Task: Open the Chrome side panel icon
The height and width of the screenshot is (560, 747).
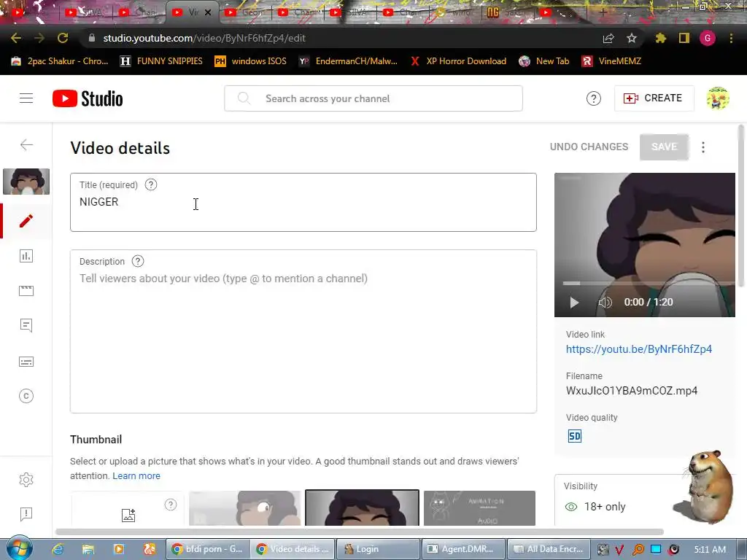Action: point(684,38)
